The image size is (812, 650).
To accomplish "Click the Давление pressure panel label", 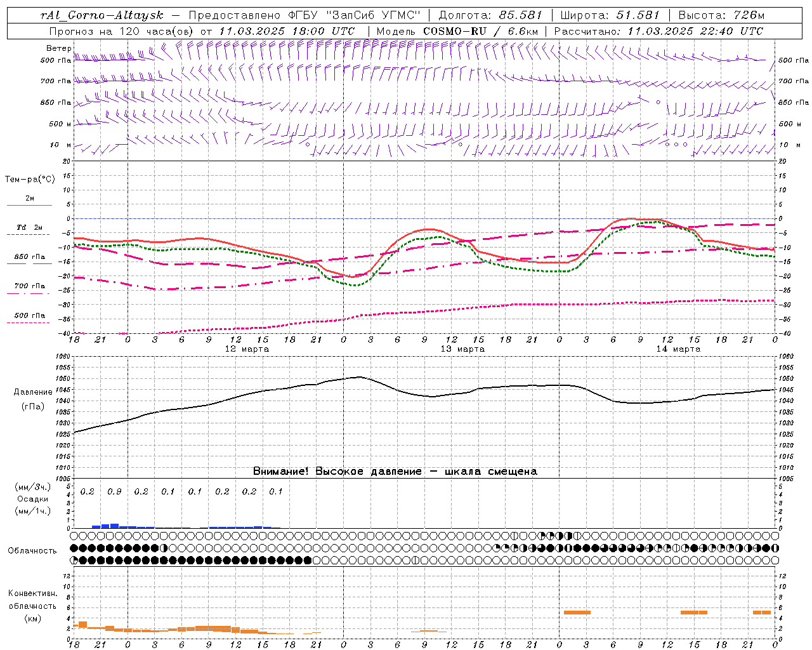I will coord(32,392).
